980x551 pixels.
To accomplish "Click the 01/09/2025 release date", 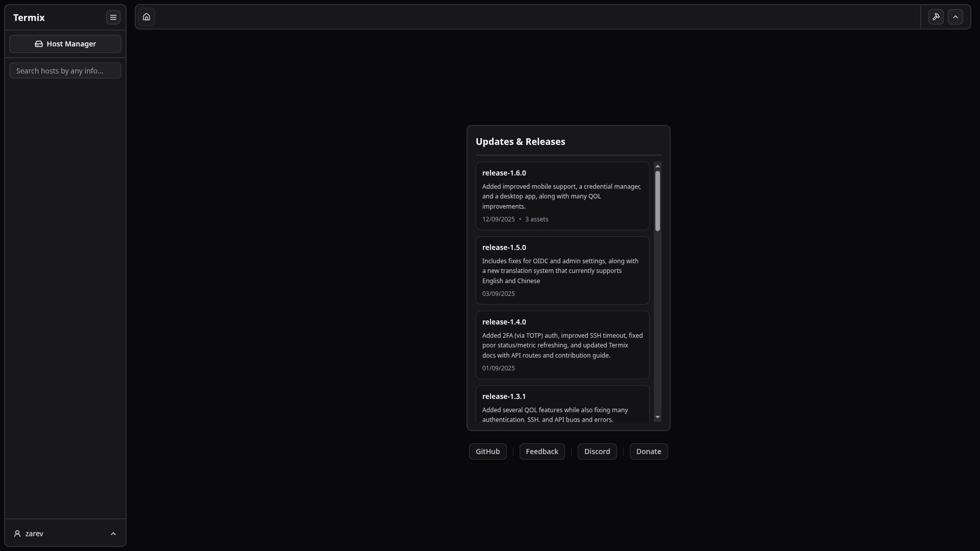I will pos(499,368).
